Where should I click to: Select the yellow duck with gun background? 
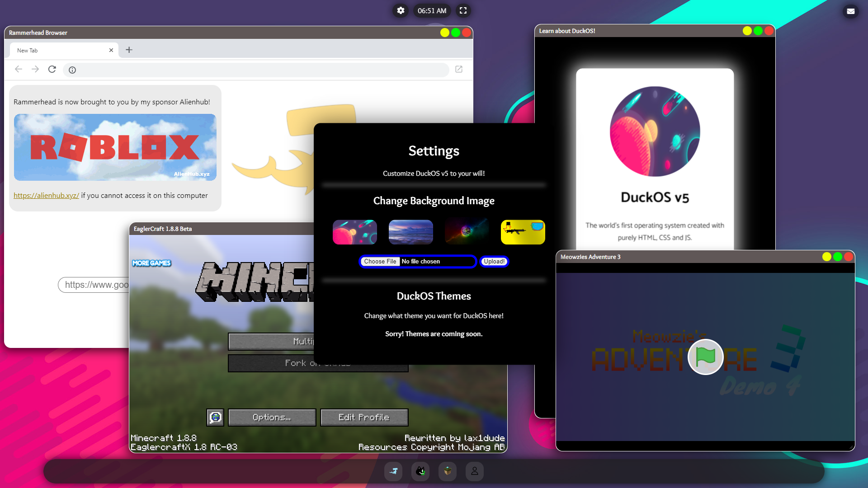(x=523, y=232)
